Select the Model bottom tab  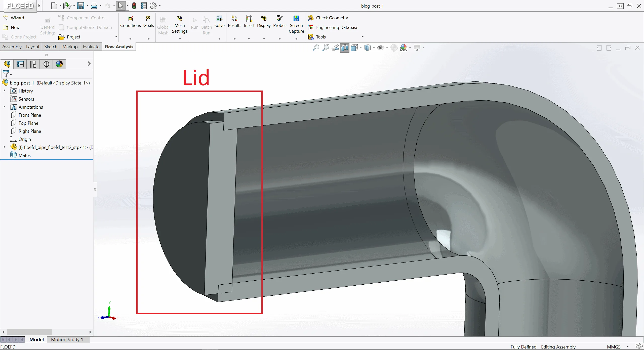(x=36, y=340)
